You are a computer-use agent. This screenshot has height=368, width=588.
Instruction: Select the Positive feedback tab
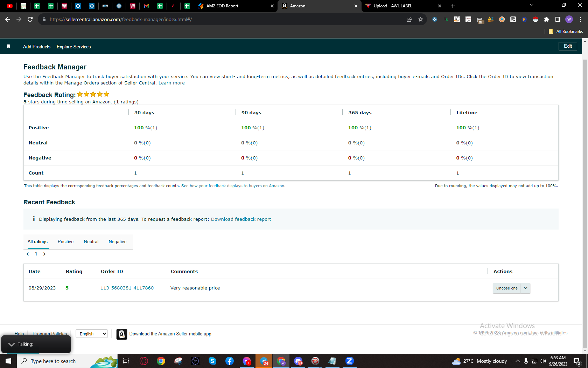[x=65, y=242]
